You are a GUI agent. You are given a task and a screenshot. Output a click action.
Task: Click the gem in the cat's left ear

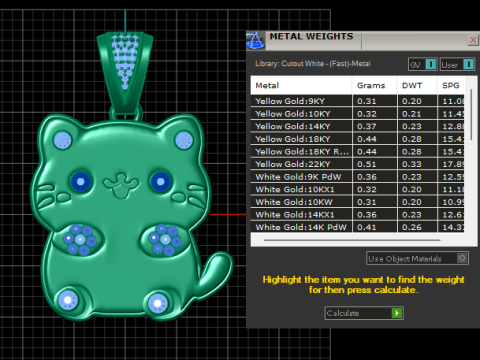(x=62, y=140)
